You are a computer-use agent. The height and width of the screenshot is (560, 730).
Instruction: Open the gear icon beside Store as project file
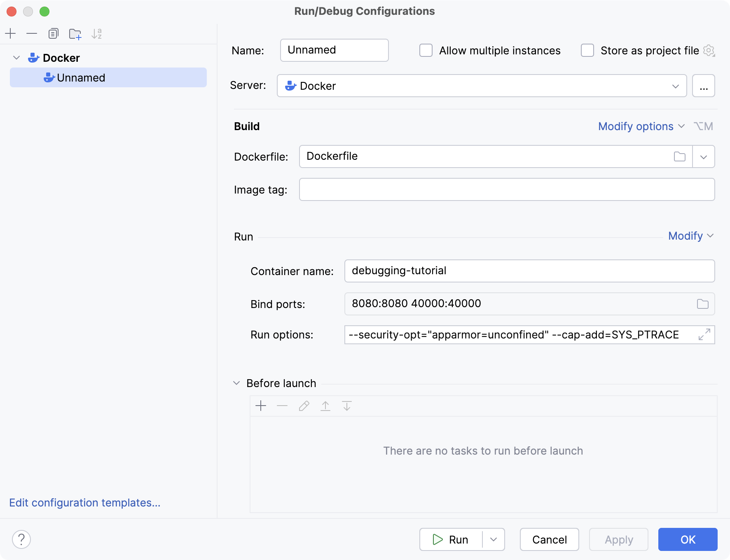pos(709,50)
